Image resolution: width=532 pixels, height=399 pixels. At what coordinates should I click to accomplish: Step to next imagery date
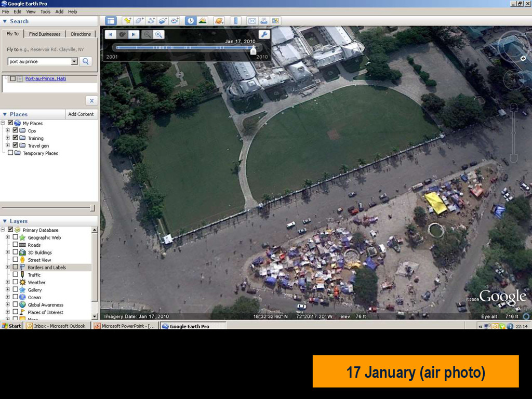pyautogui.click(x=134, y=34)
